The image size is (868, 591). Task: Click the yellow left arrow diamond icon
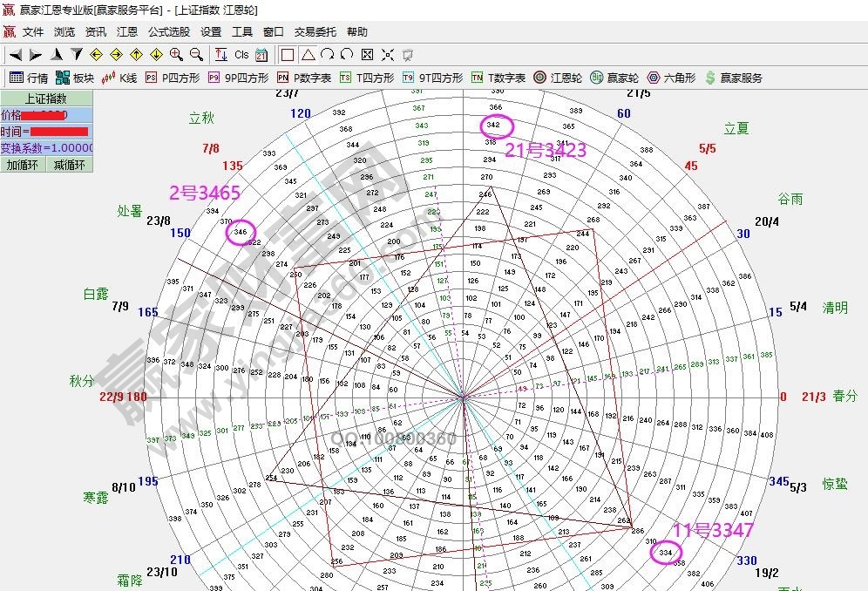(96, 54)
